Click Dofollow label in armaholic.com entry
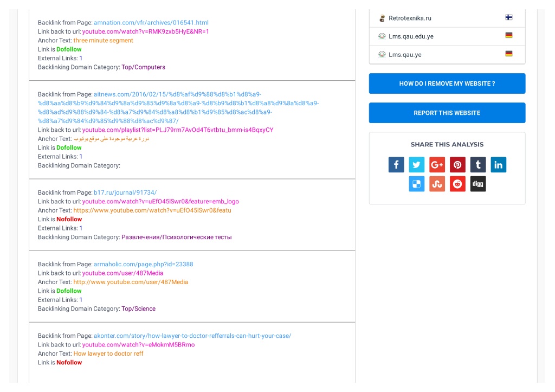Screen dimensions: 555x392 coord(69,291)
